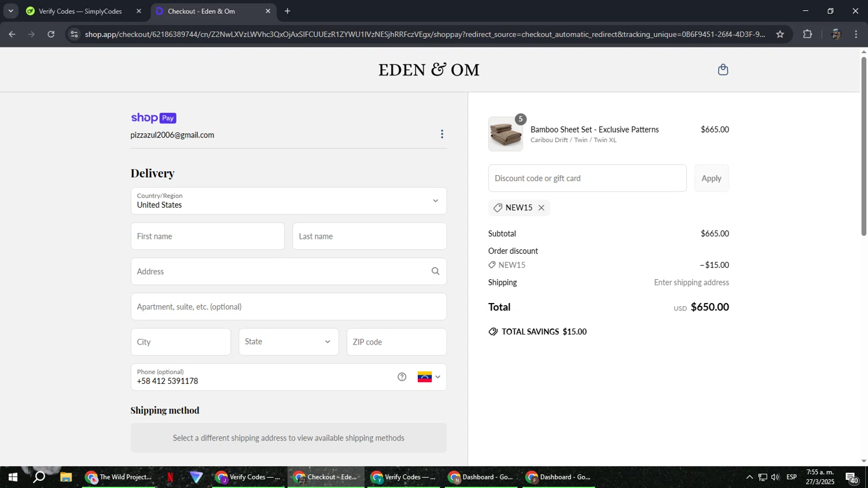Image resolution: width=868 pixels, height=488 pixels.
Task: Open Shop Pay account options menu
Action: point(442,134)
